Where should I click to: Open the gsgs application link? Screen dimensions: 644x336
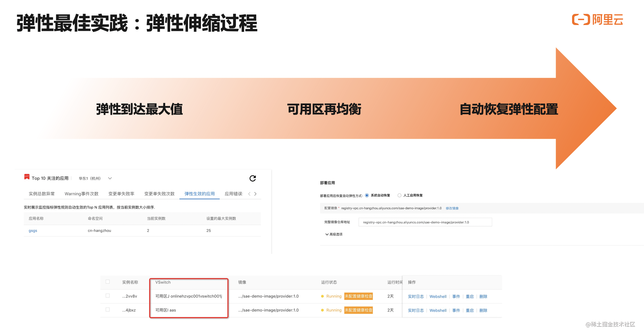(33, 231)
